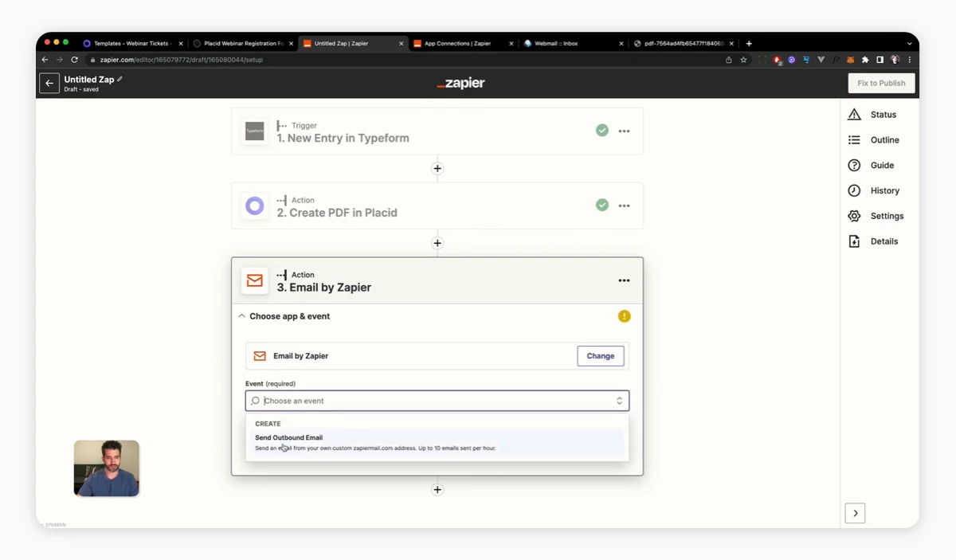Select the Create PDF in Placid step title
This screenshot has width=956, height=560.
pos(337,213)
